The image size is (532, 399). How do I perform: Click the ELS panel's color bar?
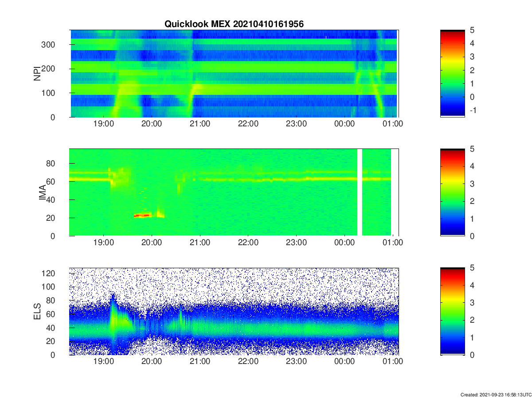click(453, 311)
